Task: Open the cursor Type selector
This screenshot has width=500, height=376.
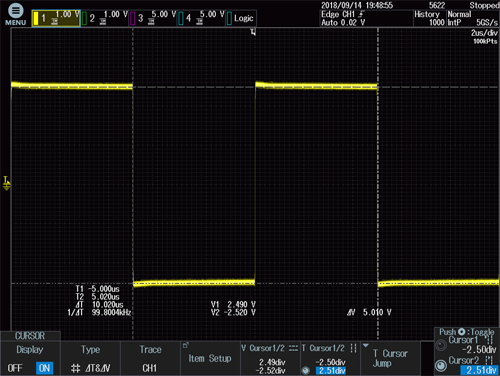Action: point(90,358)
